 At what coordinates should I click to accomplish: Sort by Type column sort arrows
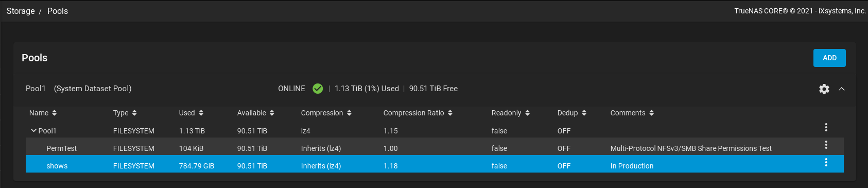click(134, 113)
